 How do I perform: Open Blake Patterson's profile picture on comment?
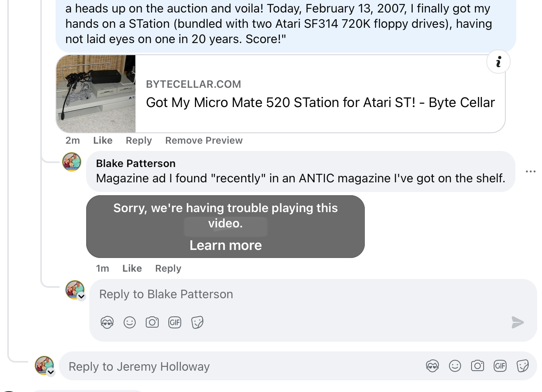pos(72,162)
